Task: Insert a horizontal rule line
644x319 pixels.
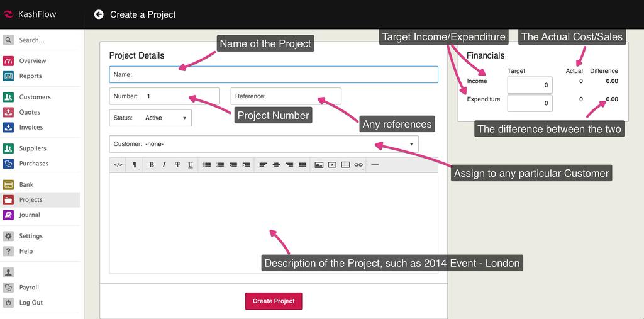Action: [x=375, y=165]
